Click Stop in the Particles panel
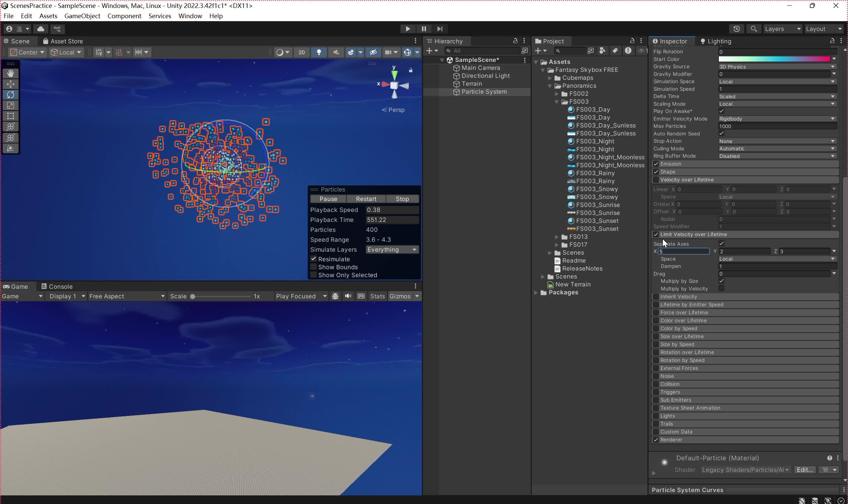Image resolution: width=848 pixels, height=504 pixels. (x=402, y=199)
